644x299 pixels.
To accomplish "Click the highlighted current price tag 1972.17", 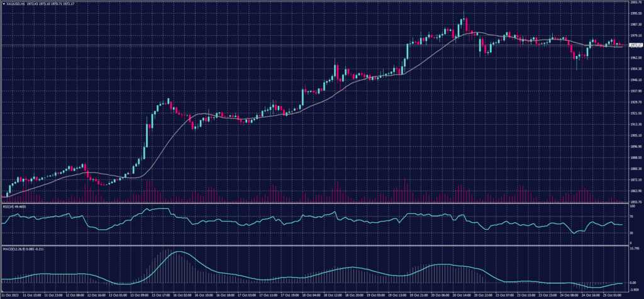I will click(635, 45).
